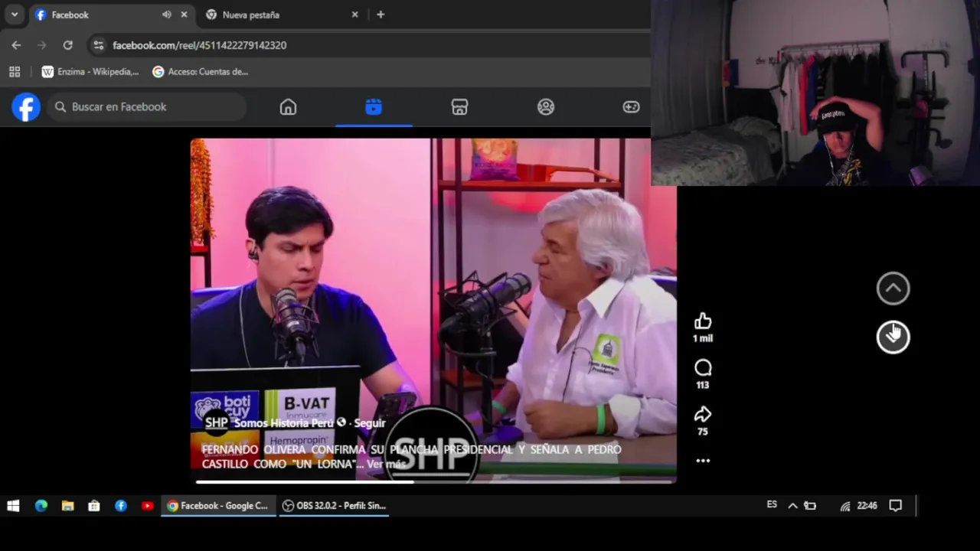Go to next reel with down chevron
980x551 pixels.
coord(893,337)
